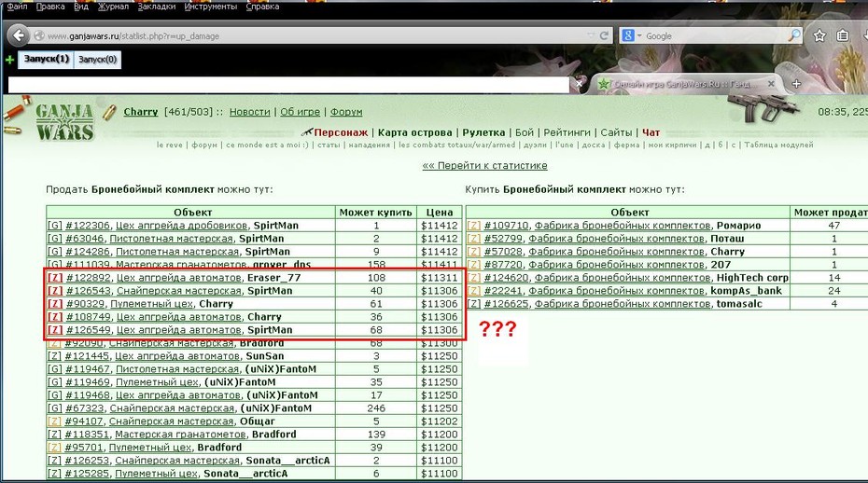868x483 pixels.
Task: Switch to the Запуск(1) tab
Action: (x=47, y=59)
